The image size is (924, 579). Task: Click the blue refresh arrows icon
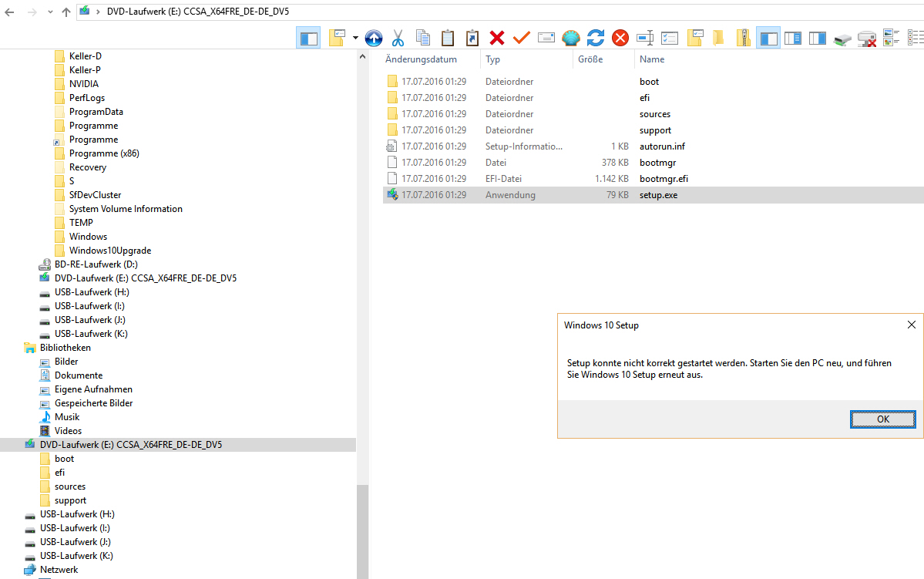596,38
